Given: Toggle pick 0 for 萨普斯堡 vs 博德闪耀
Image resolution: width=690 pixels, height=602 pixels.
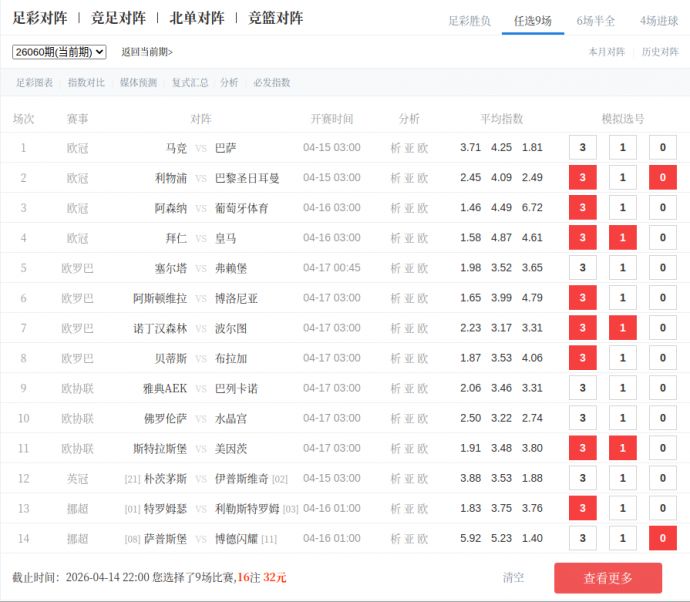Looking at the screenshot, I should click(x=662, y=538).
